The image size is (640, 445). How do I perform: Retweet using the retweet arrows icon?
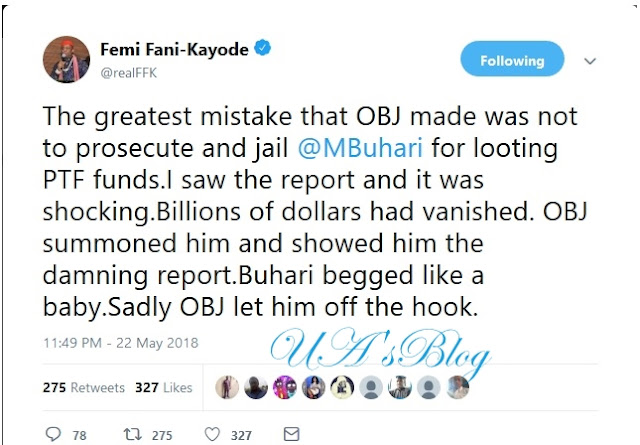tap(133, 434)
